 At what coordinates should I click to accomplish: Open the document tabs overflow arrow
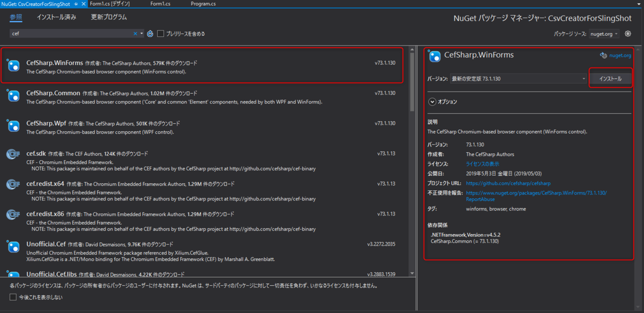640,4
